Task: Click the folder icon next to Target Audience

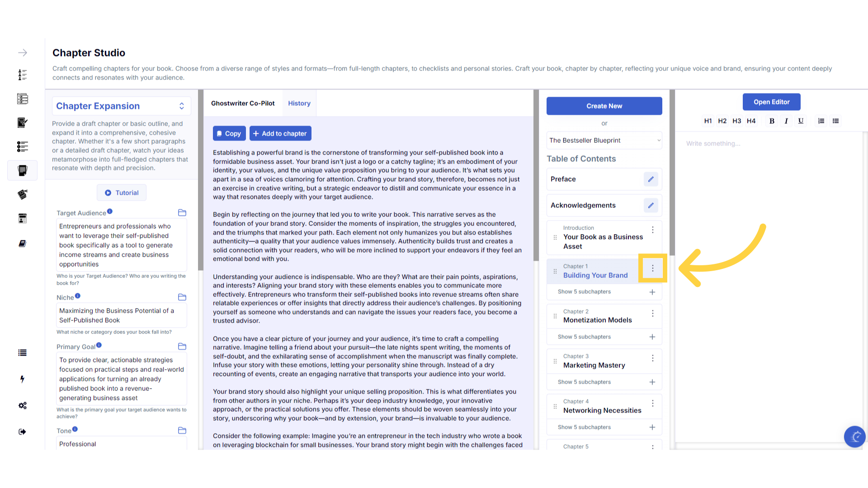Action: 182,213
